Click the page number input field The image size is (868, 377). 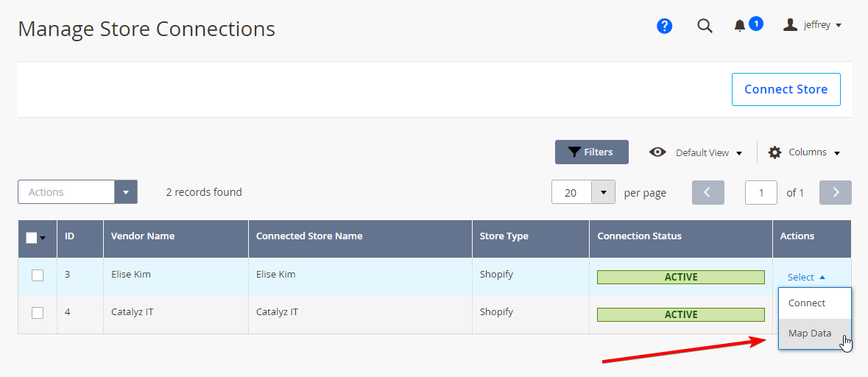[761, 192]
